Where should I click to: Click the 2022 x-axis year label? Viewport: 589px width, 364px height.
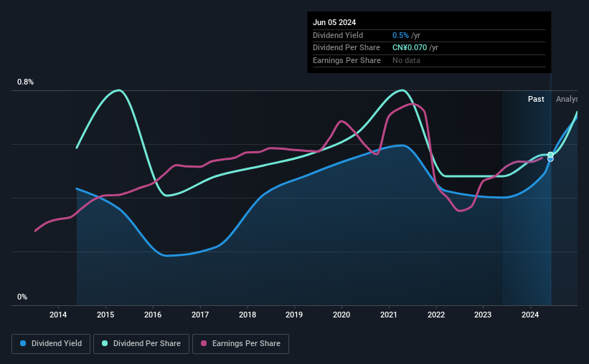(x=436, y=315)
